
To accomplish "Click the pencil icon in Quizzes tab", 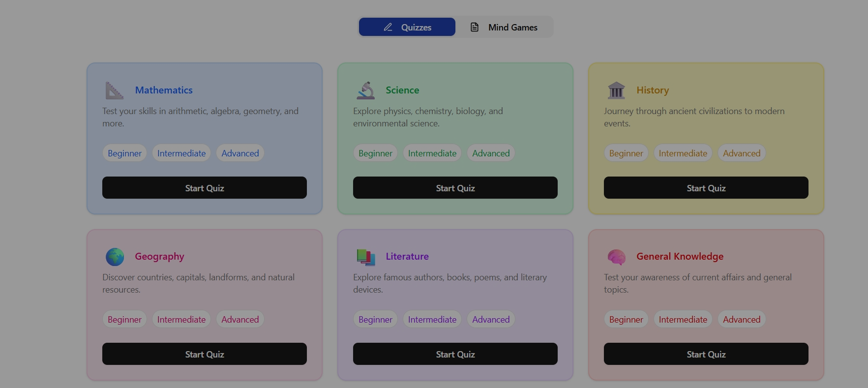I will tap(388, 27).
